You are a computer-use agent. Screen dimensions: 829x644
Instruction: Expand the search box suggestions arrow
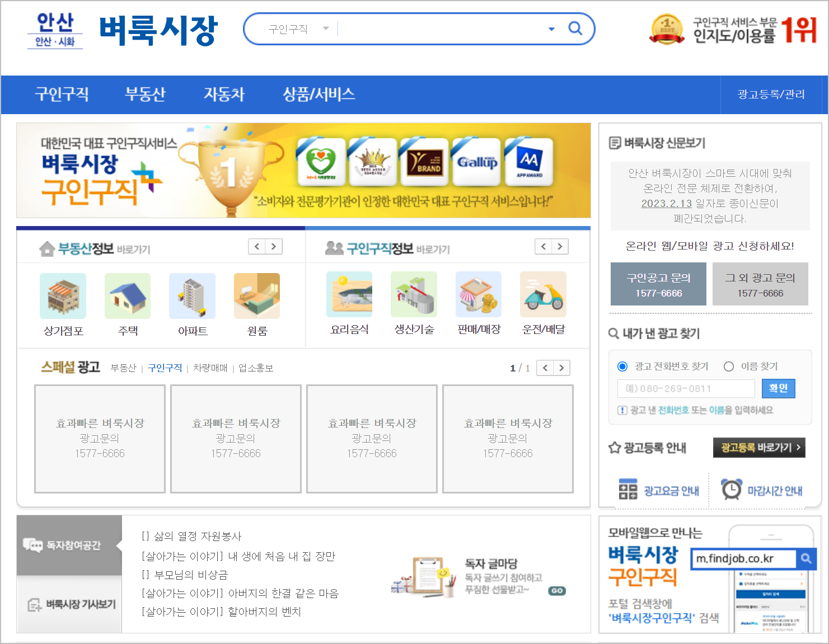point(551,29)
